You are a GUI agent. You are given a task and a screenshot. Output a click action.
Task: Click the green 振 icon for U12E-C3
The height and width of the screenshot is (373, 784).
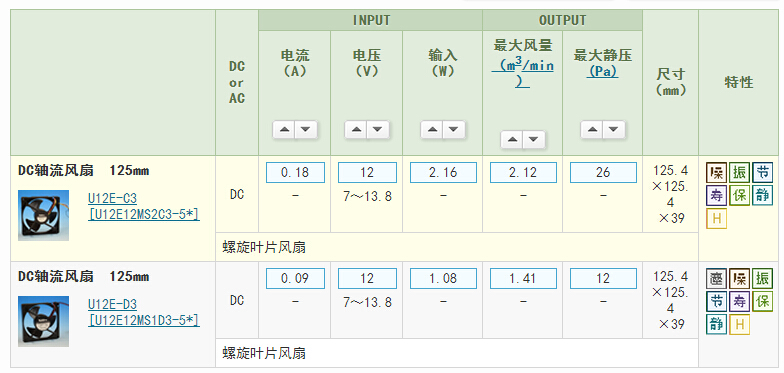click(x=739, y=172)
